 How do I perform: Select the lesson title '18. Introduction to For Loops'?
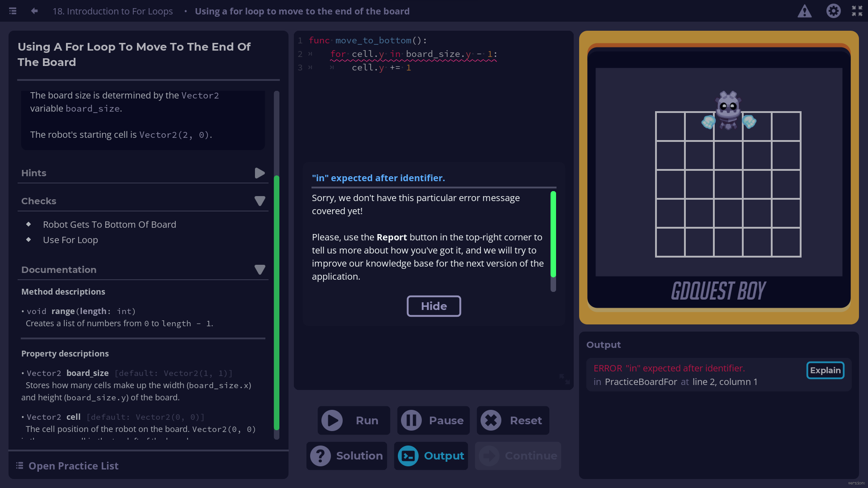tap(113, 11)
